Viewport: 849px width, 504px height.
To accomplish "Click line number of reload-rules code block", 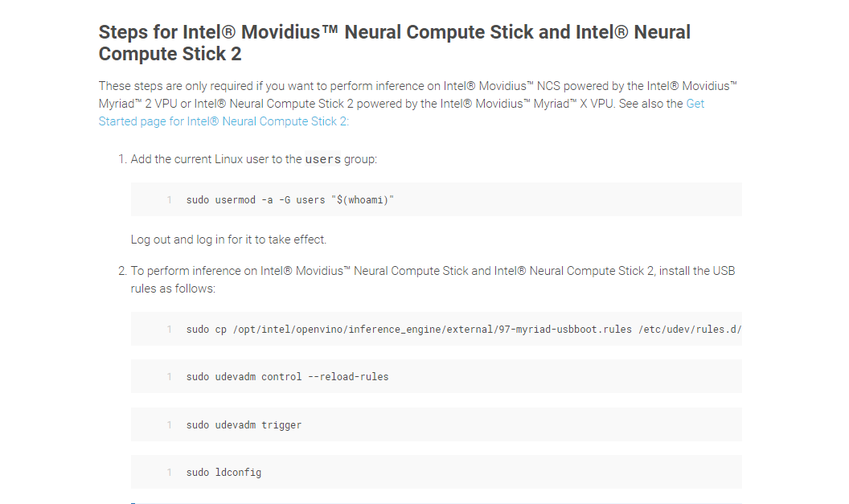I will click(x=170, y=377).
